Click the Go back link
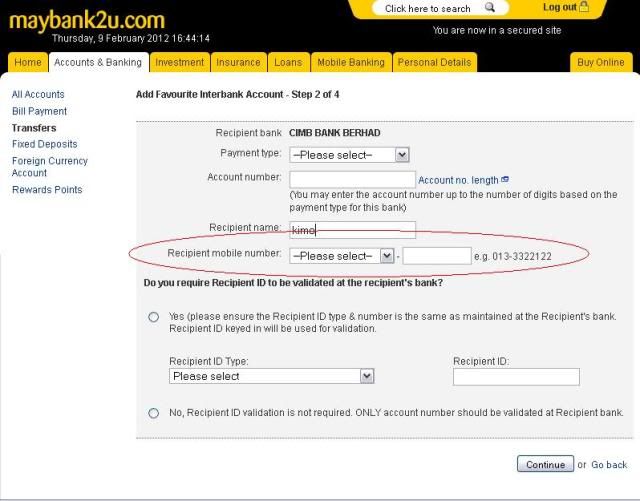Screen dimensions: 640x501 609,465
